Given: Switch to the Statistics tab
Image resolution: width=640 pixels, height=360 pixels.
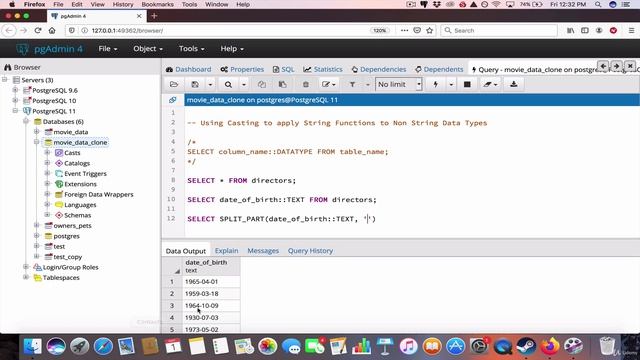Looking at the screenshot, I should (x=323, y=69).
